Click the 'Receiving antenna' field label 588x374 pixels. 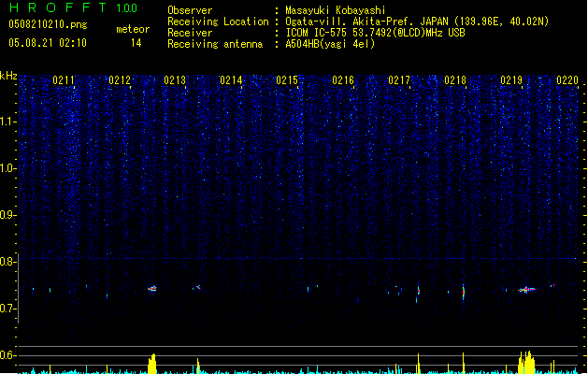click(x=215, y=44)
